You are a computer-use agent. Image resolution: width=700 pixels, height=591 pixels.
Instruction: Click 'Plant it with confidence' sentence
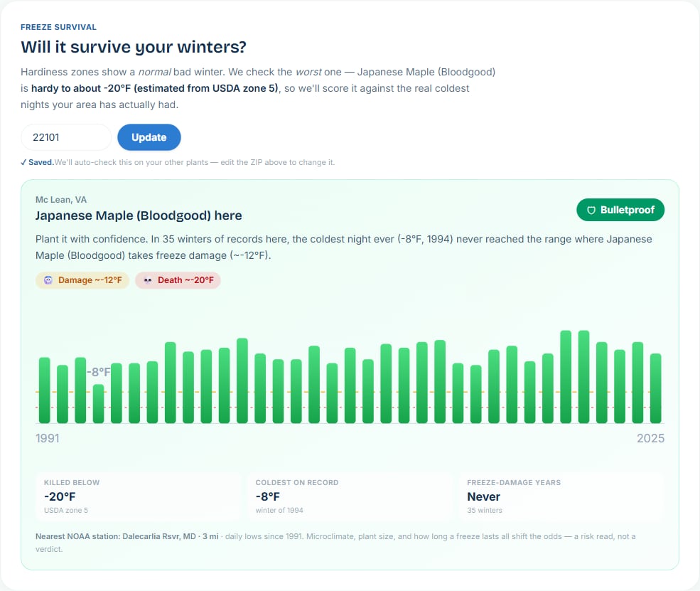(92, 239)
